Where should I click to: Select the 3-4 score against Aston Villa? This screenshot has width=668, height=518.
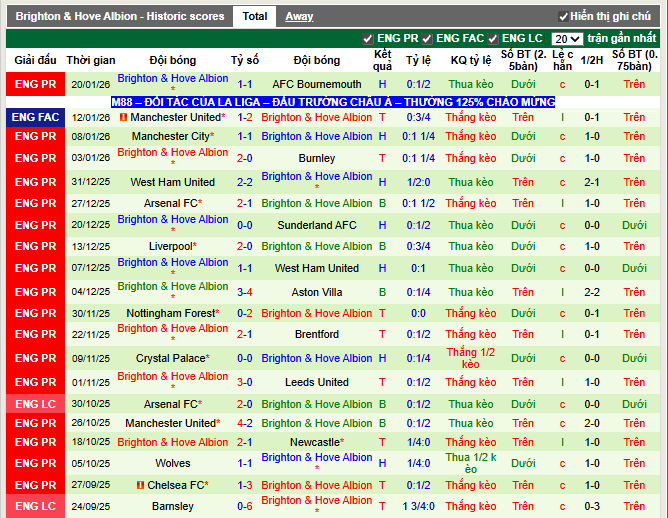click(245, 292)
